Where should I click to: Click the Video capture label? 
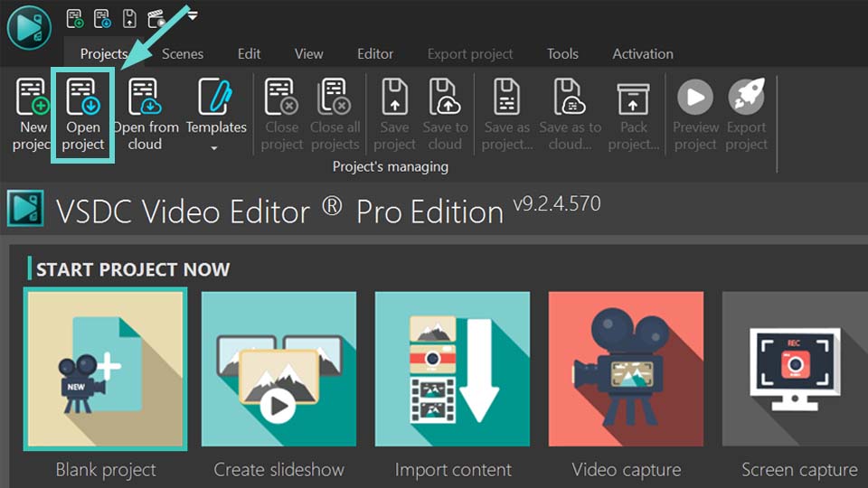[626, 470]
